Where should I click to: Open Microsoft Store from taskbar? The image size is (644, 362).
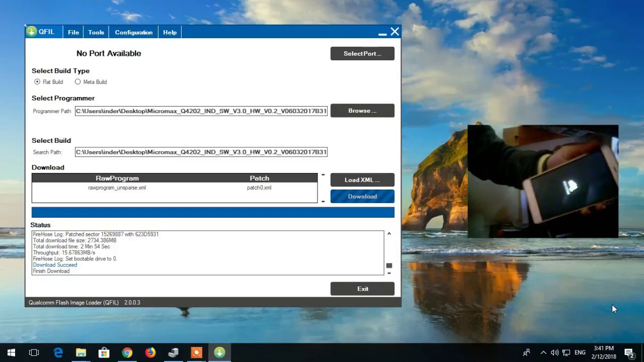104,352
